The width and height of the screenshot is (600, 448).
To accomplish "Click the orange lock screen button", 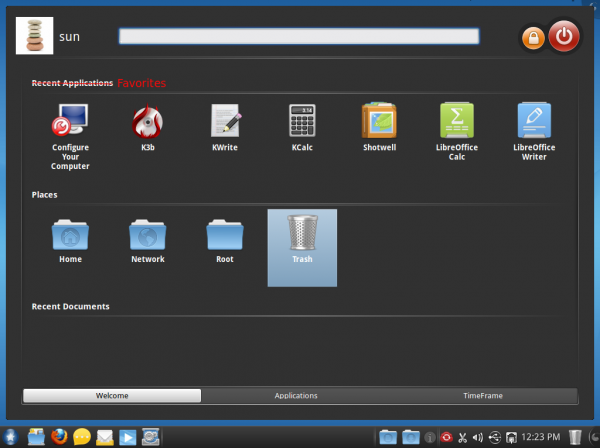I will click(533, 38).
